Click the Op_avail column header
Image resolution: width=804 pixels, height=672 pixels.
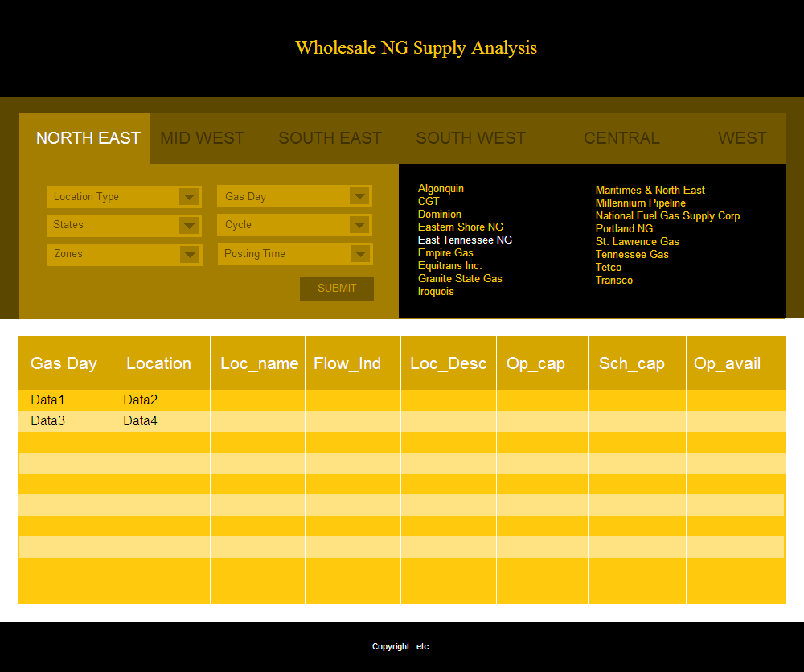tap(736, 363)
